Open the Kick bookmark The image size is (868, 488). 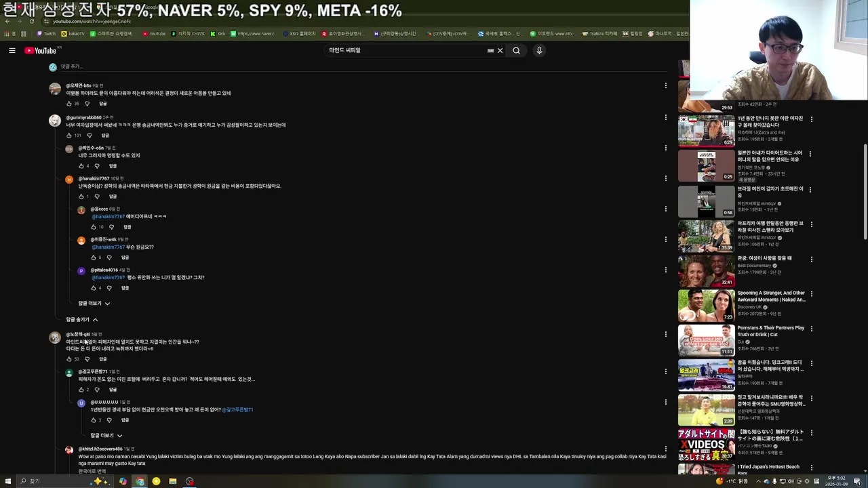(x=218, y=33)
